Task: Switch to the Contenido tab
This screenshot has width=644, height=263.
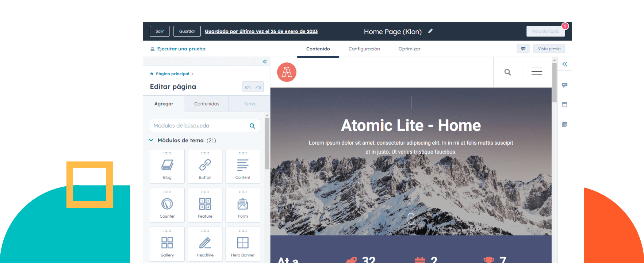Action: (318, 49)
